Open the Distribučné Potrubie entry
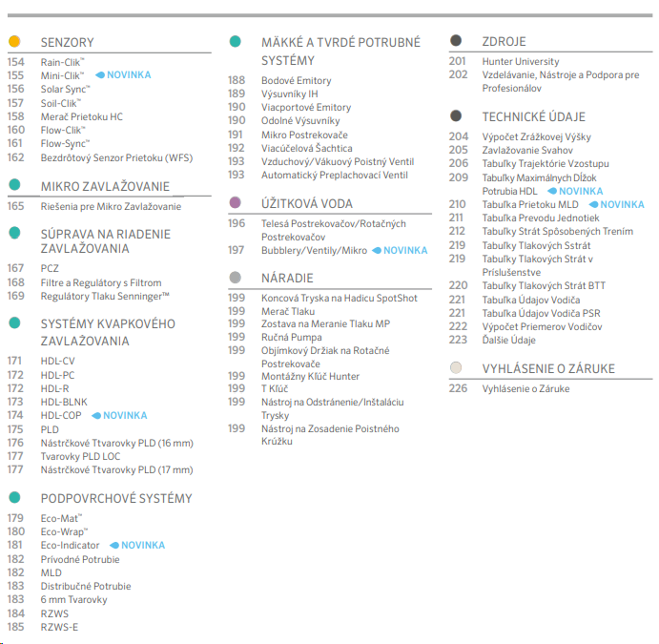This screenshot has width=659, height=644. [x=86, y=587]
